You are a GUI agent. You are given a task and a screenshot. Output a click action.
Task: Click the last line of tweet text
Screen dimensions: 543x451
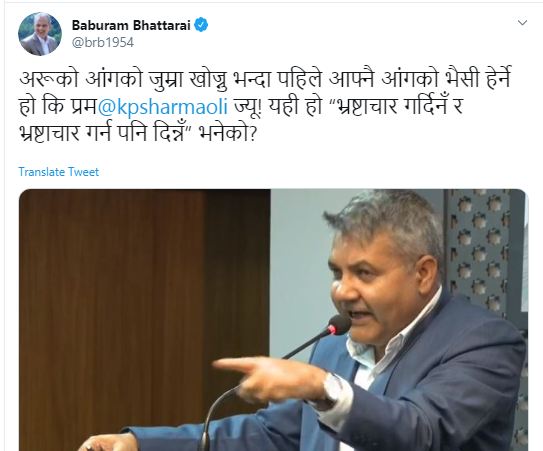point(137,133)
